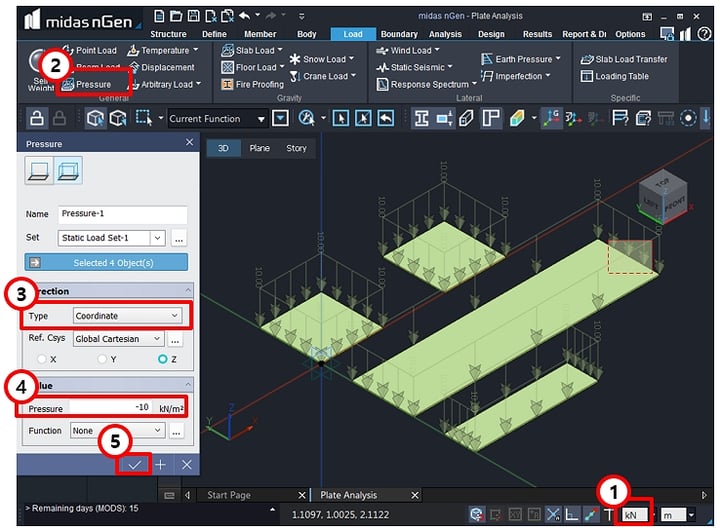Select the Z direction radio button
Viewport: 720px width, 530px height.
pyautogui.click(x=163, y=359)
